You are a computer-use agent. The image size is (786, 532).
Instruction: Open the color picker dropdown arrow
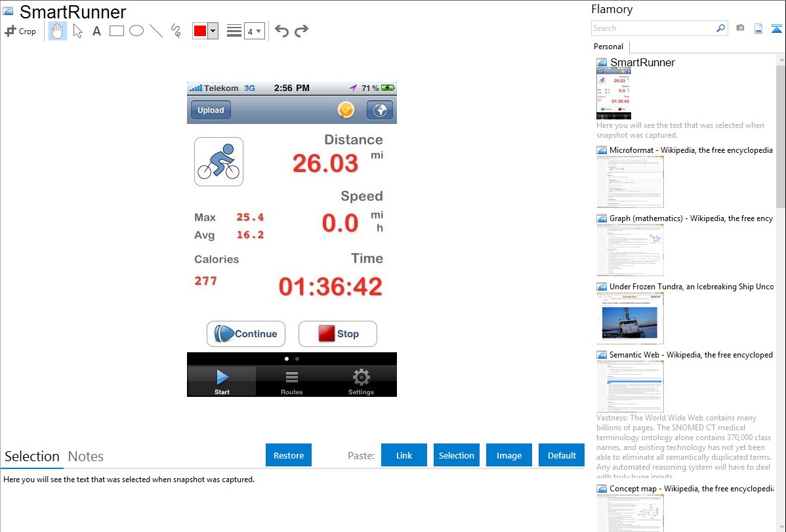(x=213, y=31)
